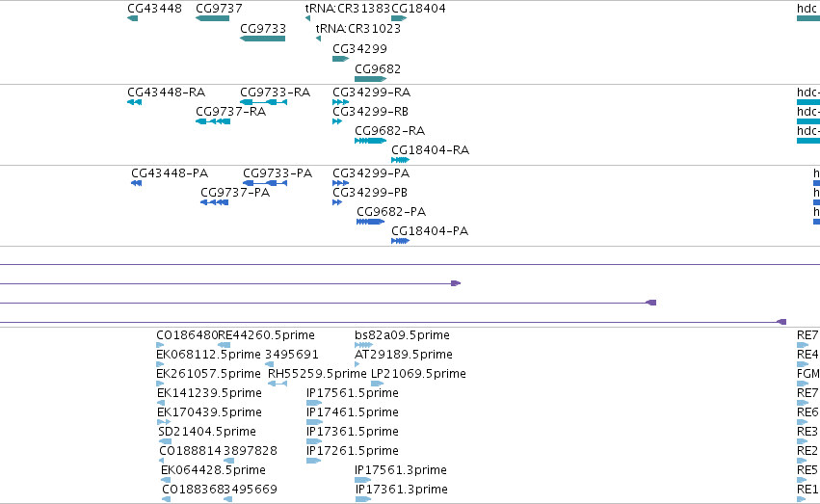
Task: Click the CG9737-RA transcript label
Action: 230,112
